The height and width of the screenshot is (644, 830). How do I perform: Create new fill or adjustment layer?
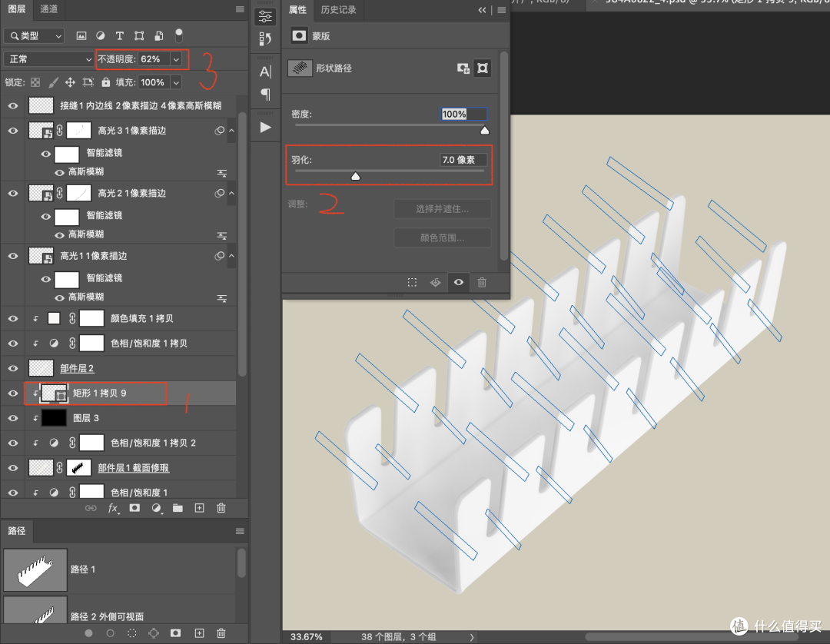coord(157,508)
